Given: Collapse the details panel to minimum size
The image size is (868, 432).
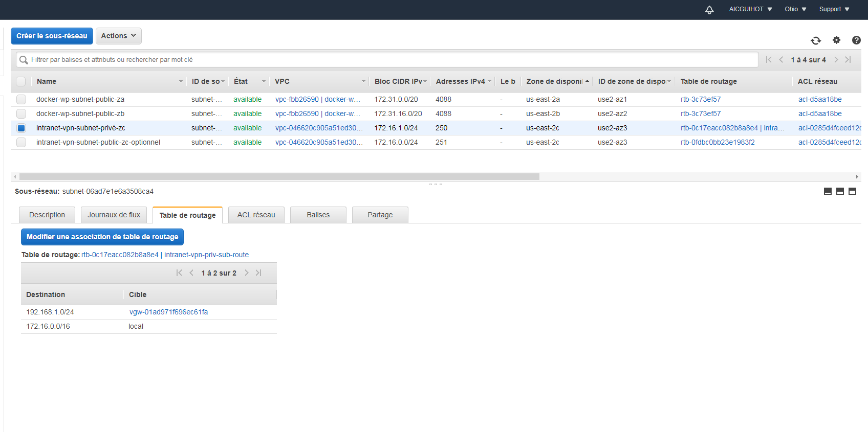Looking at the screenshot, I should coord(828,191).
